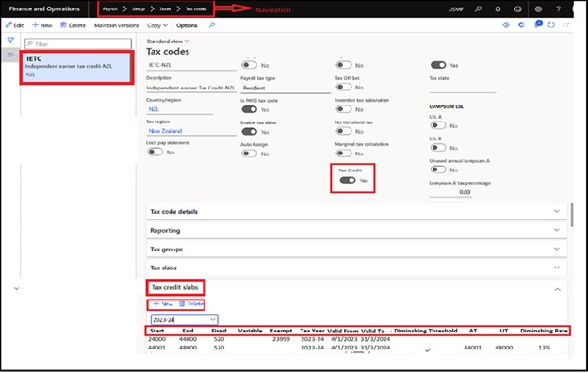
Task: Toggle Is PAYG tax code switch
Action: coord(249,109)
